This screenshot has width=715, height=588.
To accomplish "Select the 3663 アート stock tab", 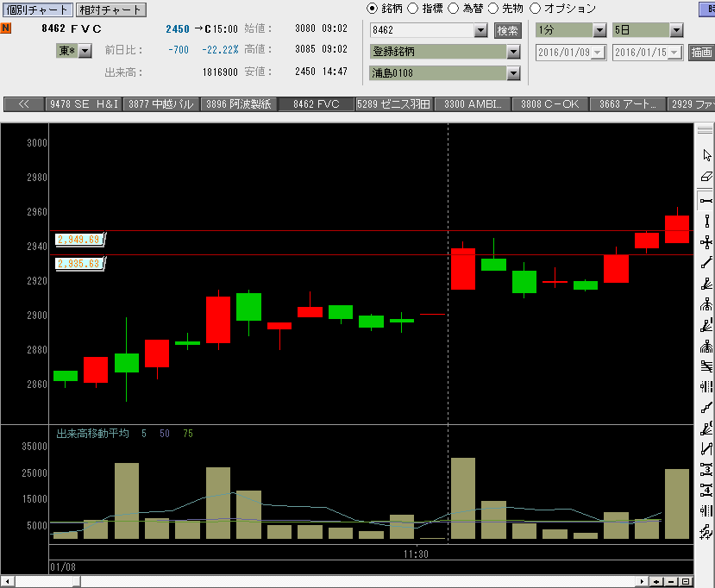I will [627, 104].
